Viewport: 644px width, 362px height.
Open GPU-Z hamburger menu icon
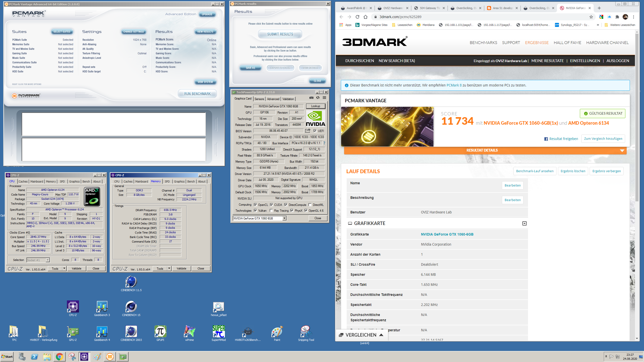click(x=325, y=98)
